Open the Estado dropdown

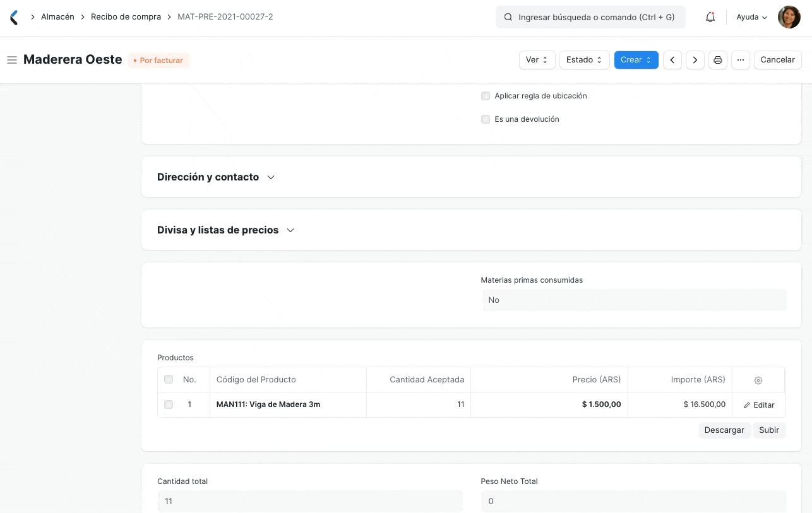pyautogui.click(x=584, y=60)
